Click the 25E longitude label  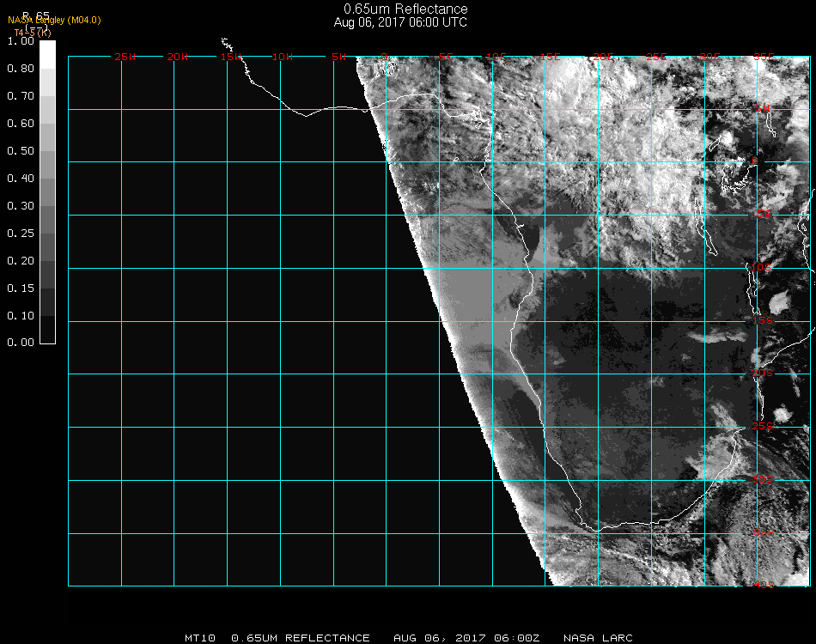pyautogui.click(x=656, y=57)
